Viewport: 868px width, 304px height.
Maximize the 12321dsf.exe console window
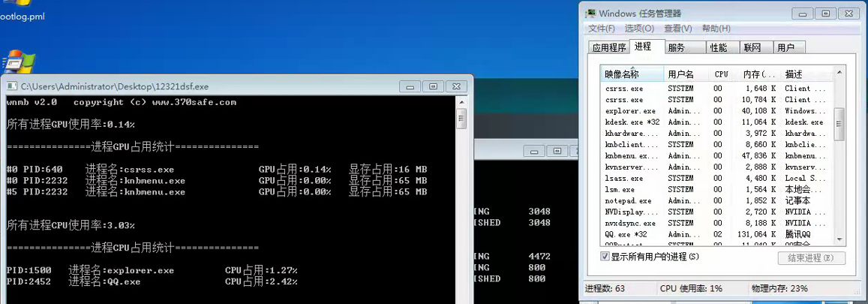pyautogui.click(x=432, y=86)
